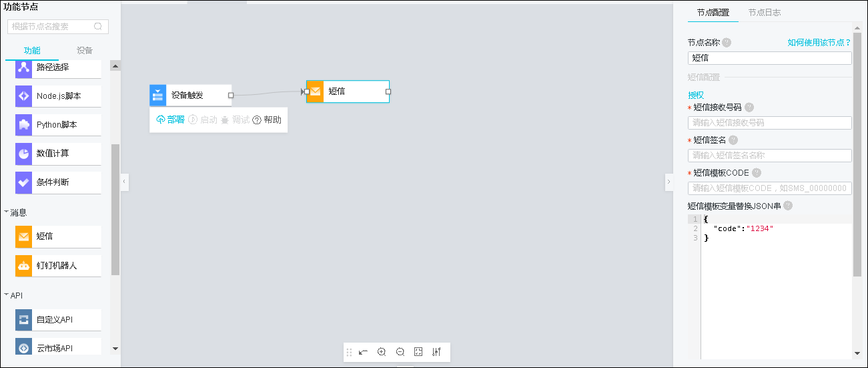The width and height of the screenshot is (868, 368).
Task: Click the 节点名称 input field
Action: [x=770, y=58]
